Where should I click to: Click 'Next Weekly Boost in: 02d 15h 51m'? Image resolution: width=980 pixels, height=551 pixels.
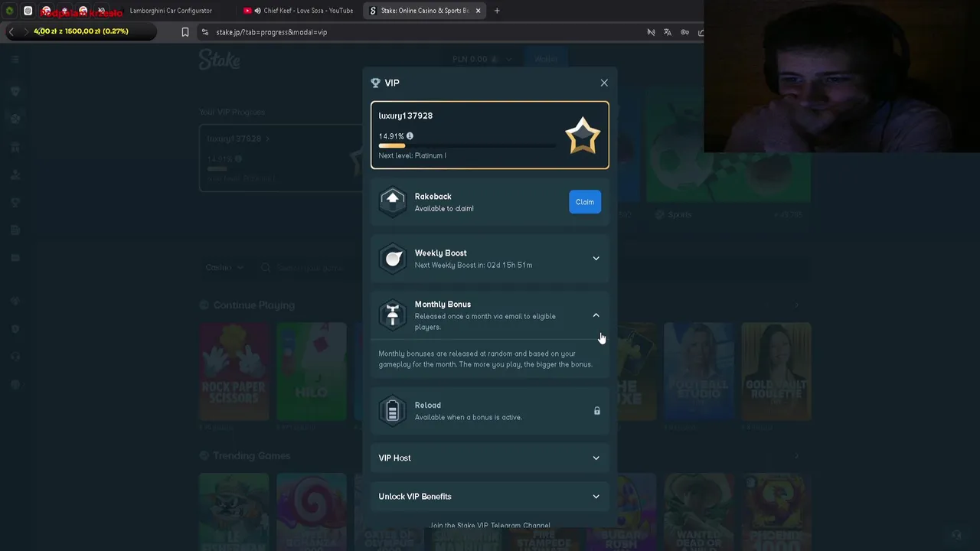coord(473,265)
